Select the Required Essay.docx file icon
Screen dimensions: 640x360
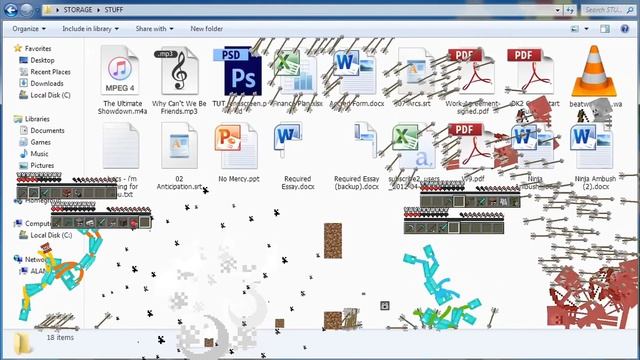coord(288,140)
